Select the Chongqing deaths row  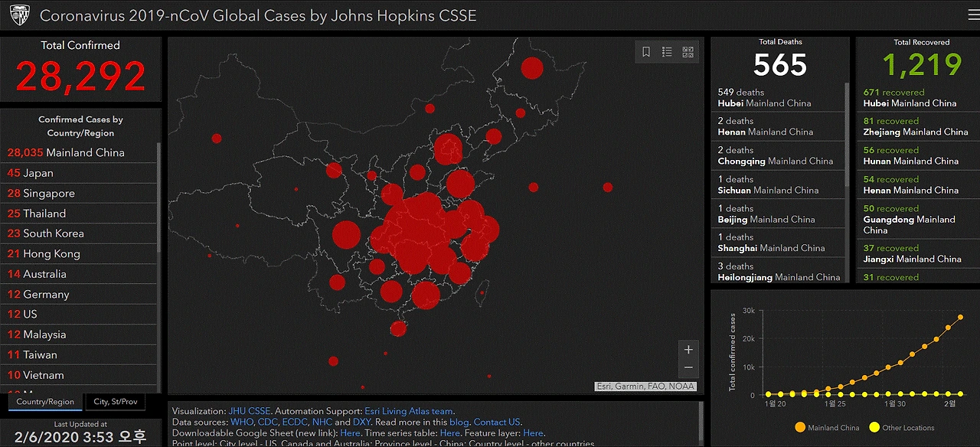pyautogui.click(x=777, y=155)
